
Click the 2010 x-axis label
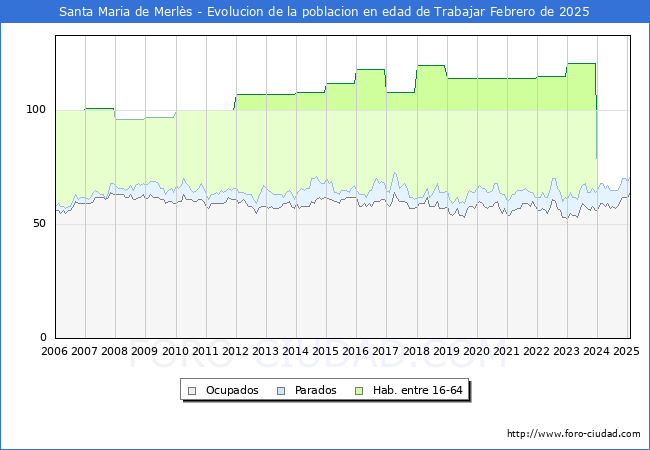[175, 351]
